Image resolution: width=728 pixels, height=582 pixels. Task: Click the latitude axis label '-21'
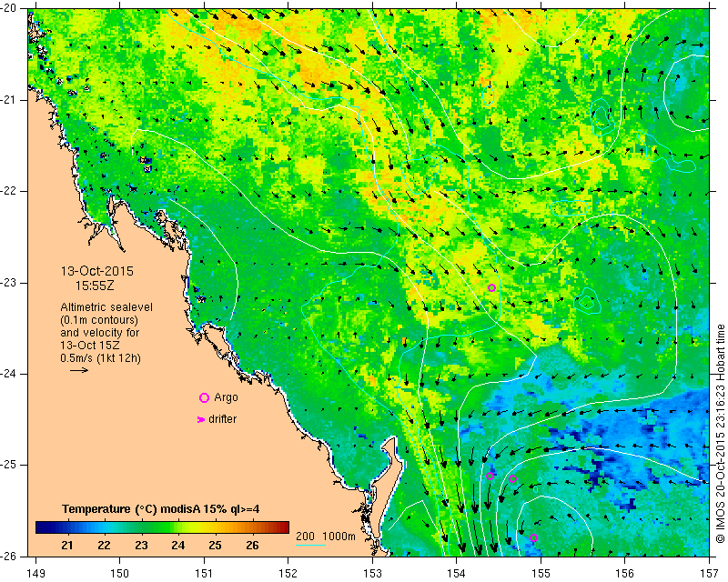[x=10, y=100]
